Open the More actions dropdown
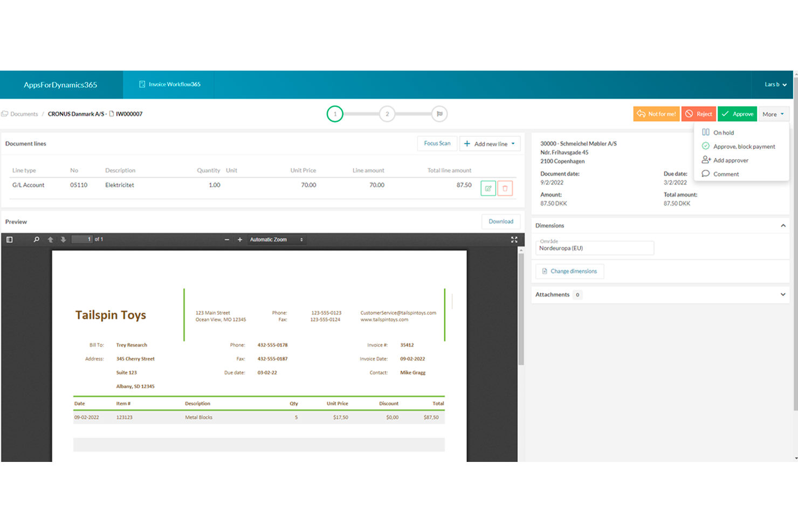The height and width of the screenshot is (532, 798). point(774,114)
